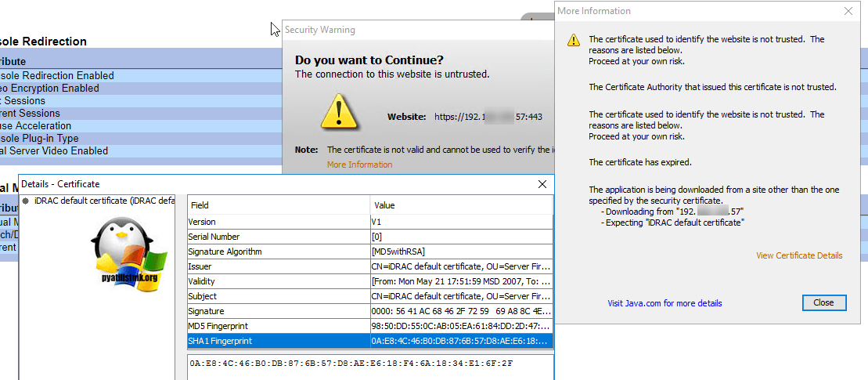The height and width of the screenshot is (380, 868).
Task: Click the Field column header
Action: pos(278,205)
